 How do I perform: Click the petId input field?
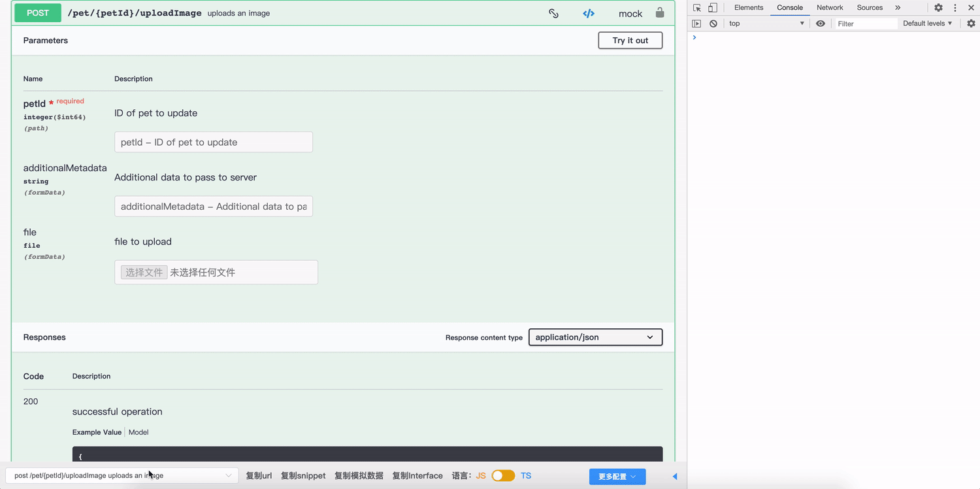(213, 143)
